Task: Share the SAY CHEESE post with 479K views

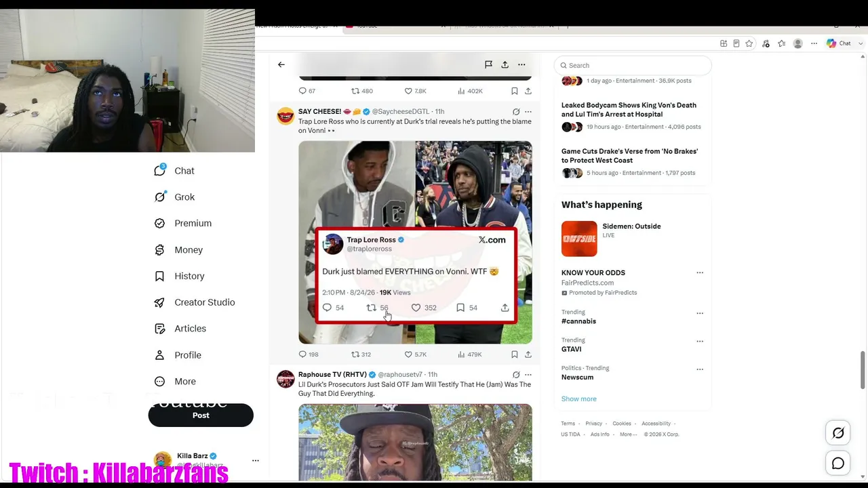Action: pos(528,354)
